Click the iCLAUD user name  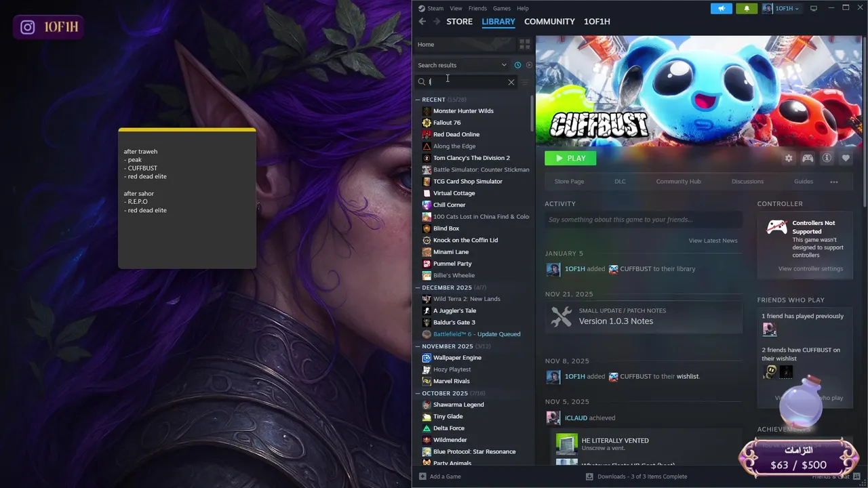point(576,418)
